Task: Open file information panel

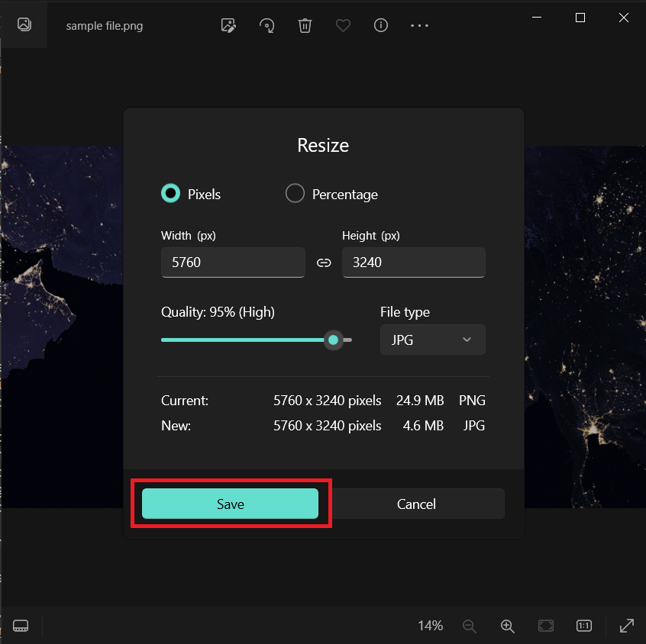Action: click(381, 25)
